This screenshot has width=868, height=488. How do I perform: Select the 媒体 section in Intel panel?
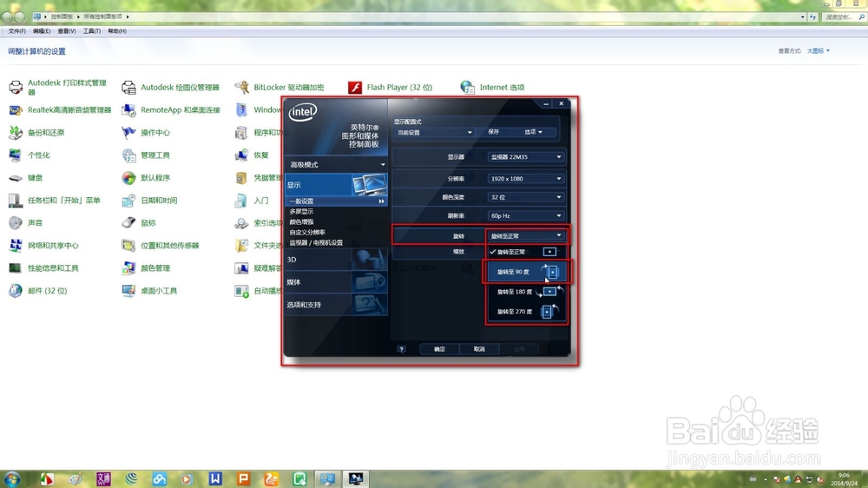click(x=336, y=282)
